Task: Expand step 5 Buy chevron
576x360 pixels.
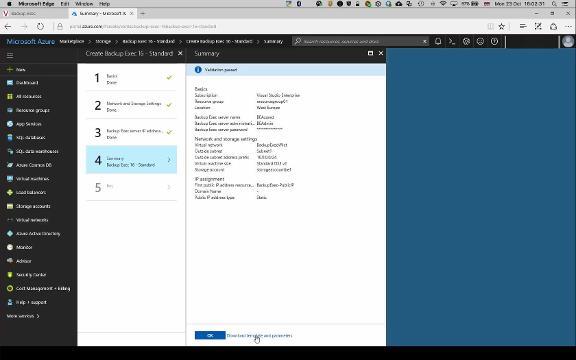Action: point(169,187)
